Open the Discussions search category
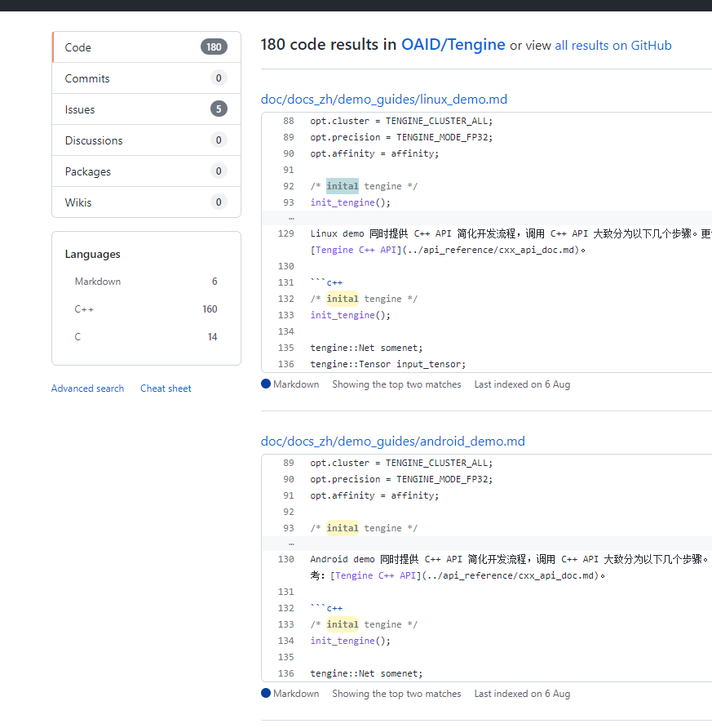The width and height of the screenshot is (712, 728). 147,140
